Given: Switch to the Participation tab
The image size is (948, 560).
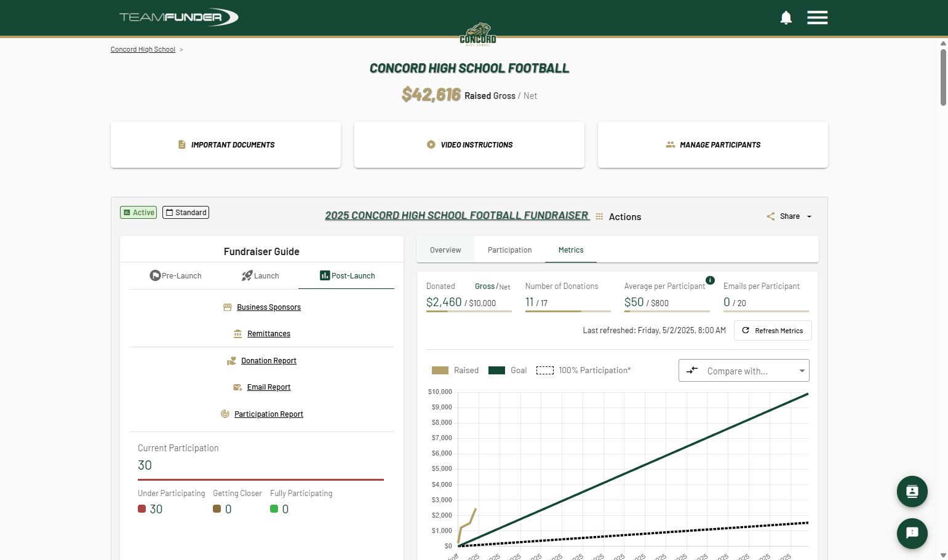Looking at the screenshot, I should point(510,250).
